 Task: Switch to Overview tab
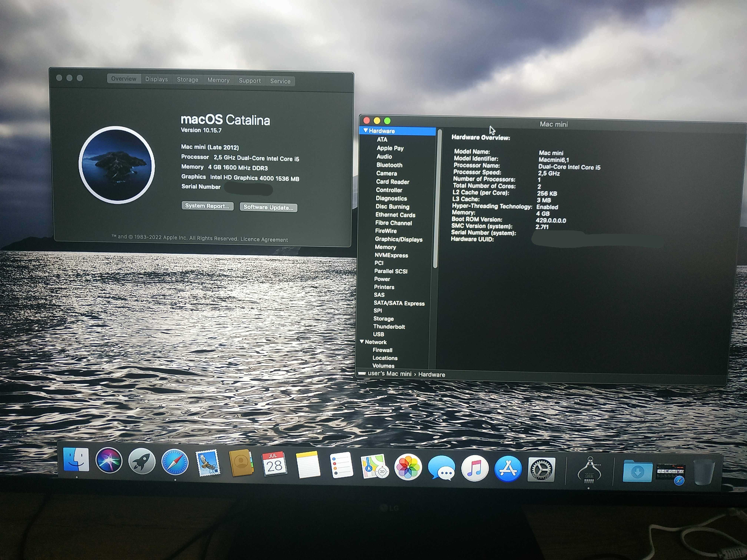click(124, 79)
